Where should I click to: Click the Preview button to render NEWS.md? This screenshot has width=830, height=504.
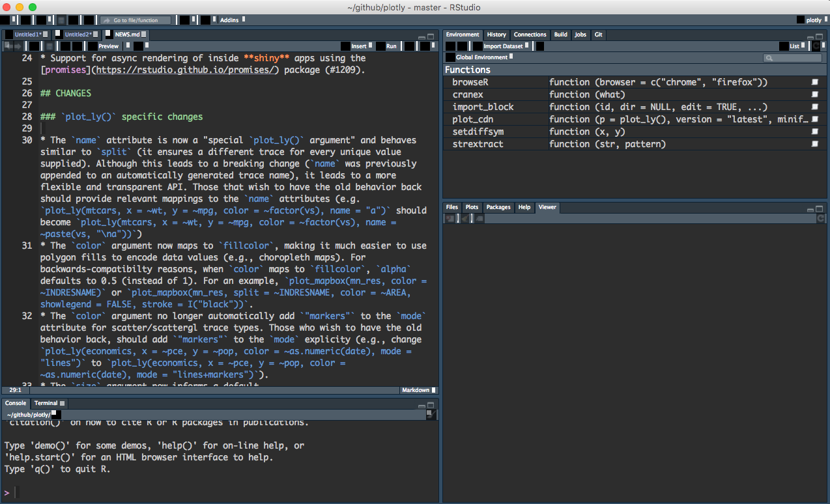pos(108,46)
